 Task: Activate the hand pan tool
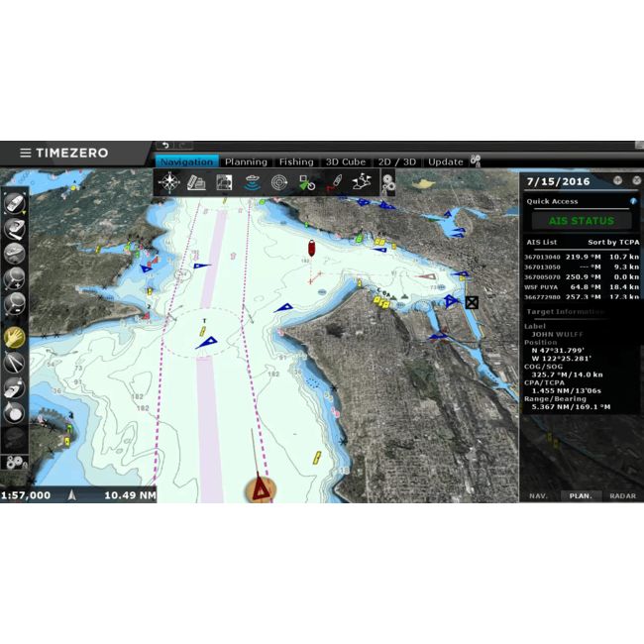(x=14, y=337)
